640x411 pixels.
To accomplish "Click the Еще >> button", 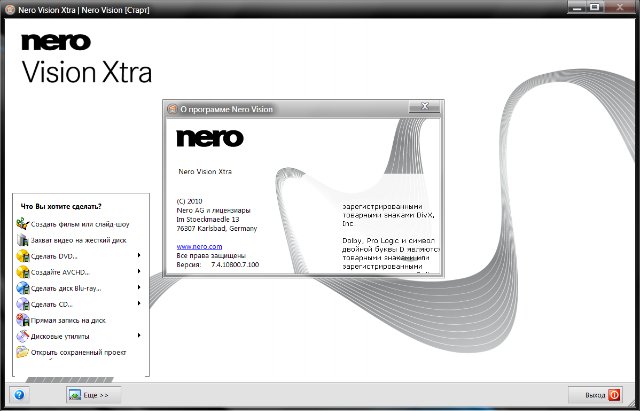I will pos(93,395).
